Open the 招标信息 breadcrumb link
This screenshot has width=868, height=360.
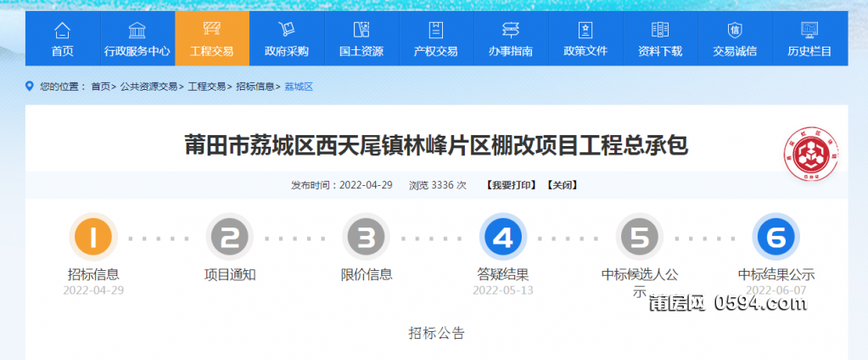(255, 87)
